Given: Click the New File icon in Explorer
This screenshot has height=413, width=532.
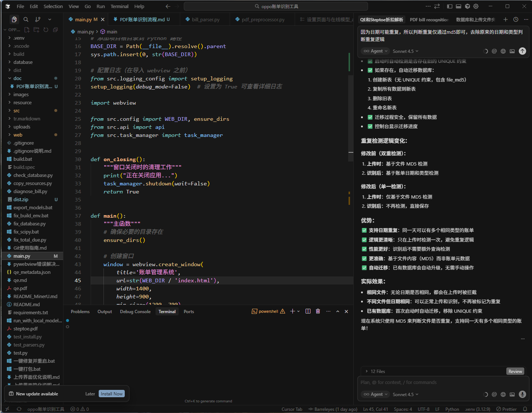Looking at the screenshot, I should coord(27,30).
